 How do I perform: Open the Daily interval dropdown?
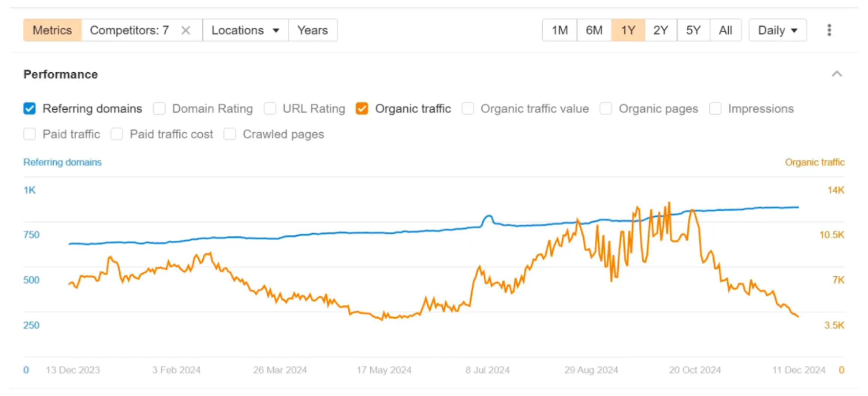coord(778,30)
